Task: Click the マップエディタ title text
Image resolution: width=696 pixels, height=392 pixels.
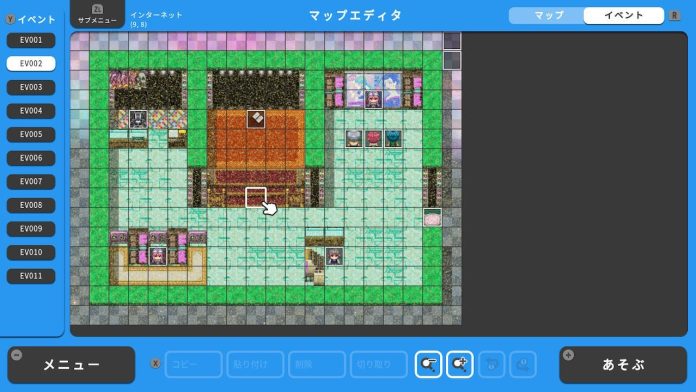Action: pos(355,16)
